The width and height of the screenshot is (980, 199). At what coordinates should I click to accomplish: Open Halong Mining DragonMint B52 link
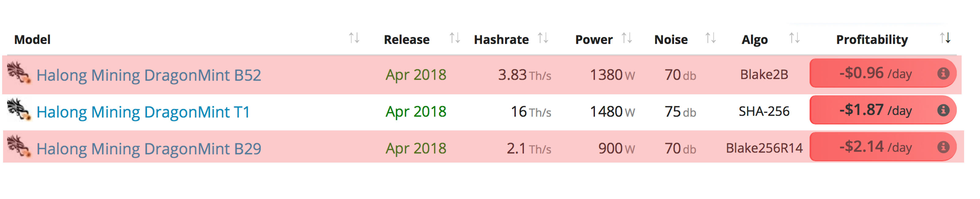click(149, 75)
